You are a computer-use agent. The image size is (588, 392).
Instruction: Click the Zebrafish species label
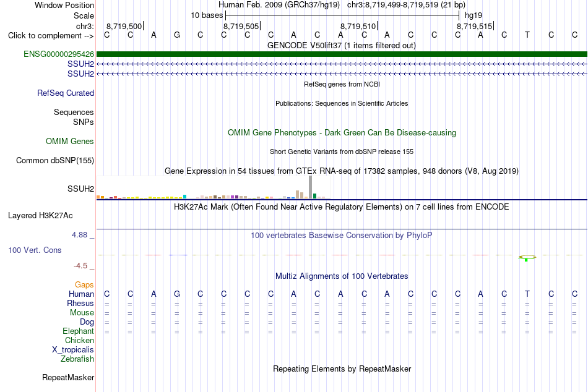[77, 359]
